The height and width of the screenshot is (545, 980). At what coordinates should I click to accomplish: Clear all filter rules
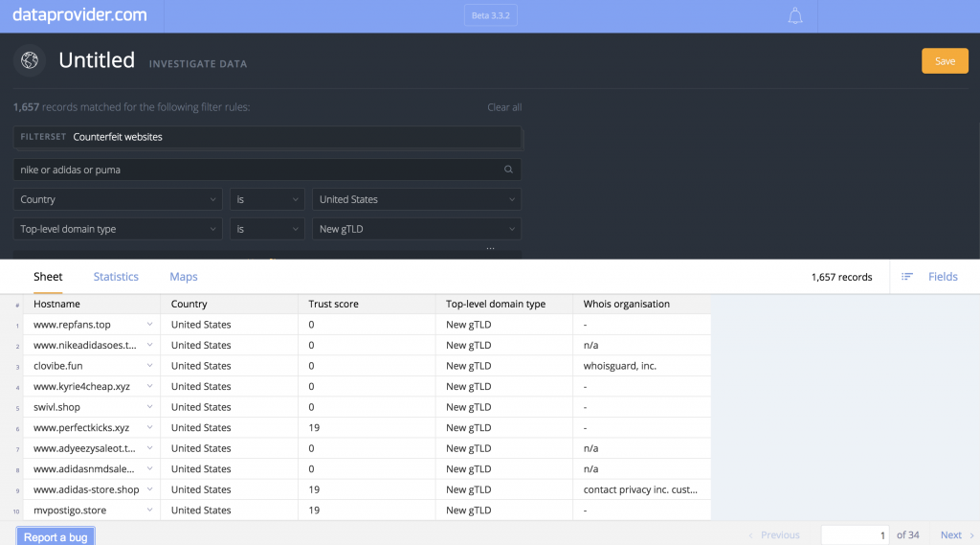[504, 107]
